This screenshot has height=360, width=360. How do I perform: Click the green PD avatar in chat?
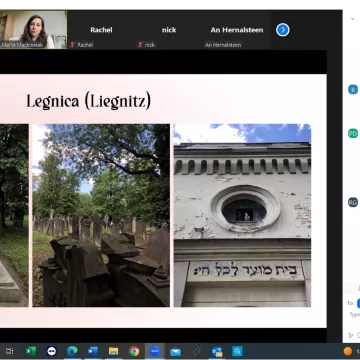[353, 133]
